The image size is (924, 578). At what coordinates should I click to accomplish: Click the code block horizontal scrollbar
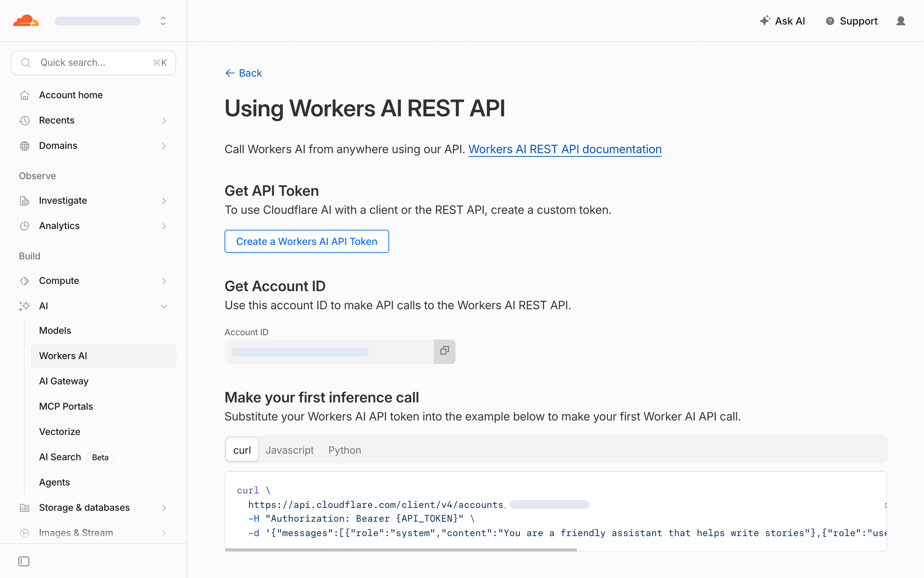(401, 550)
